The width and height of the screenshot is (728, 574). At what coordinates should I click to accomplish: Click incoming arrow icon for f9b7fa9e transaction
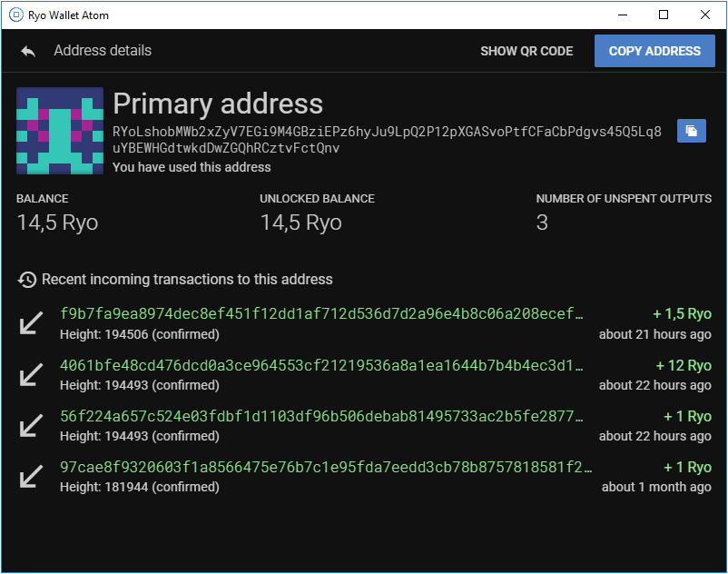[31, 322]
